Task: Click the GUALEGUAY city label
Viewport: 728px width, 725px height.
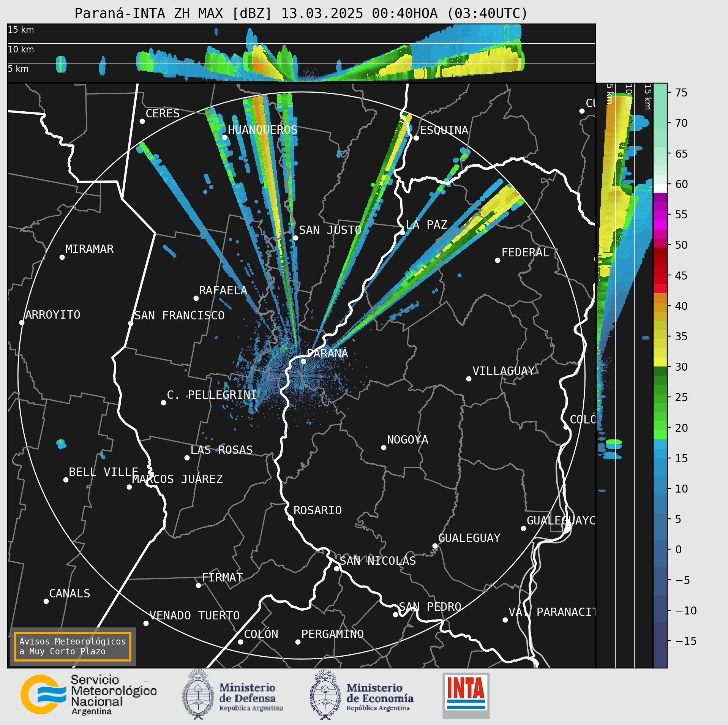Action: [x=469, y=538]
